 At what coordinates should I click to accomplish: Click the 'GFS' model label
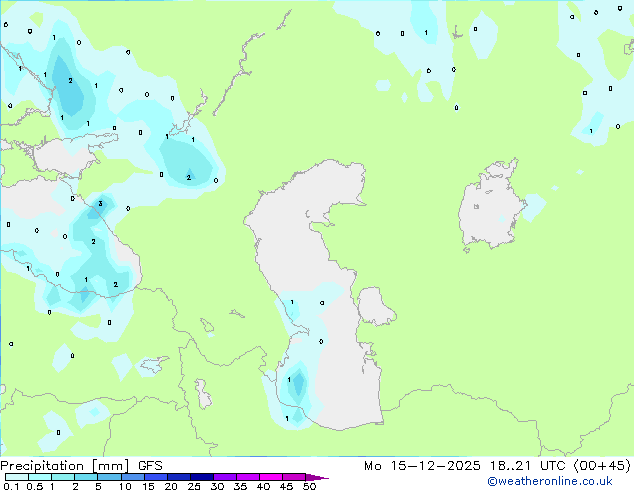tap(150, 466)
